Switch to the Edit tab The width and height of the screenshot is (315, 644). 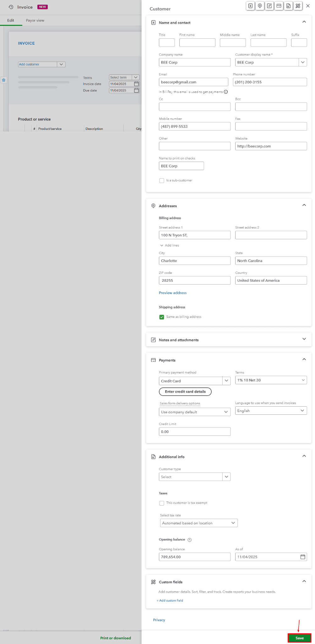[11, 20]
